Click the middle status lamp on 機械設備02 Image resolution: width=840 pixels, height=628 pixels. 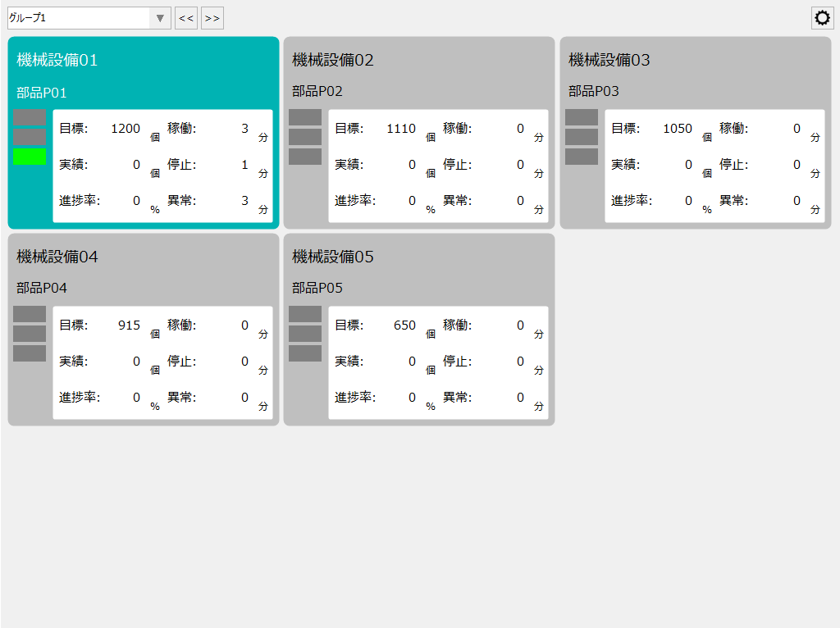click(x=304, y=138)
